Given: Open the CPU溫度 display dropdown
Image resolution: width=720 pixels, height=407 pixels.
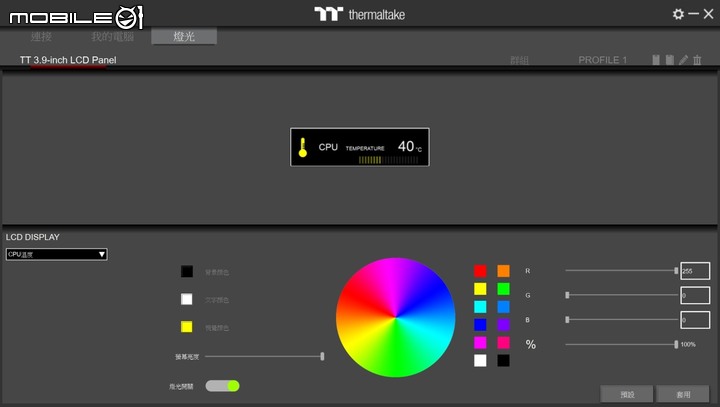Looking at the screenshot, I should [56, 254].
